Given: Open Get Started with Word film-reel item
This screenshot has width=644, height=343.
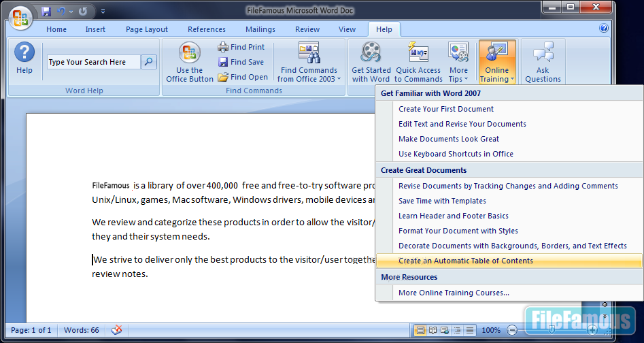Looking at the screenshot, I should 371,62.
